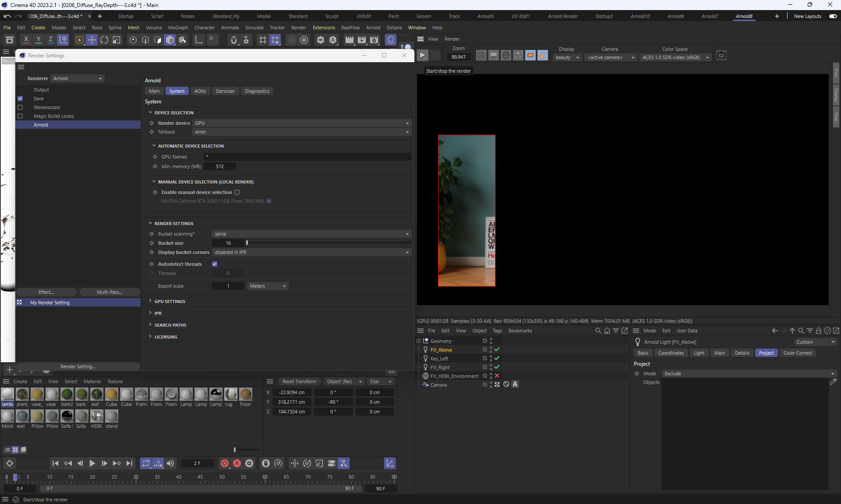Toggle render region icon in IPR toolbar
This screenshot has height=504, width=841.
point(530,55)
